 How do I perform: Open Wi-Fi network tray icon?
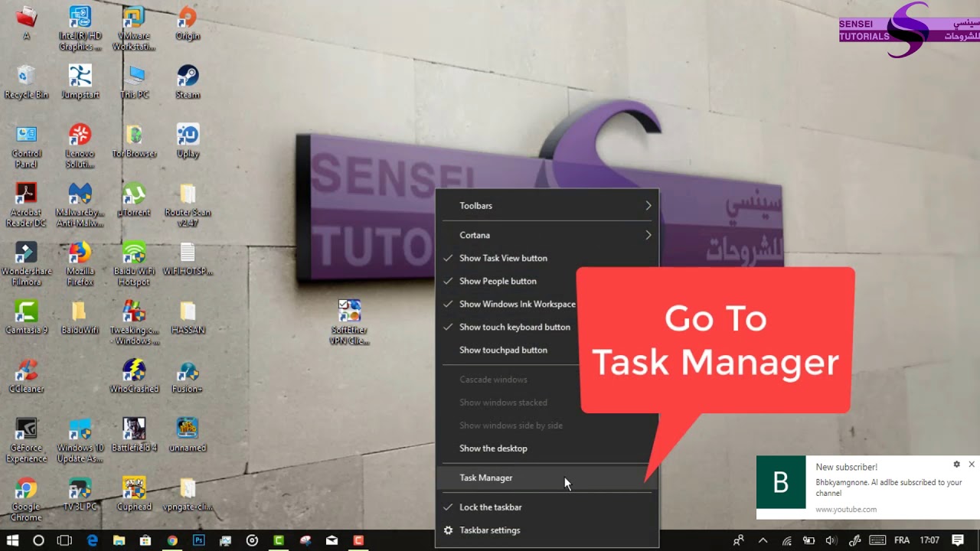tap(786, 540)
